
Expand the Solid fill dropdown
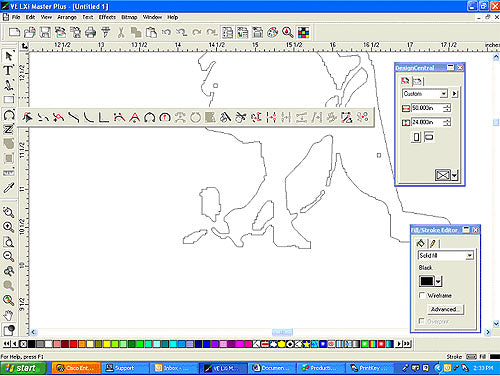point(469,256)
